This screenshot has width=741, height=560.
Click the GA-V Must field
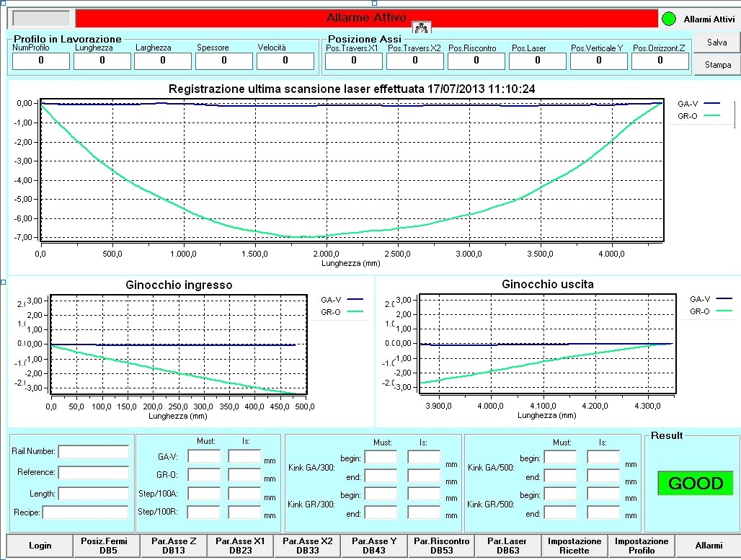click(204, 456)
